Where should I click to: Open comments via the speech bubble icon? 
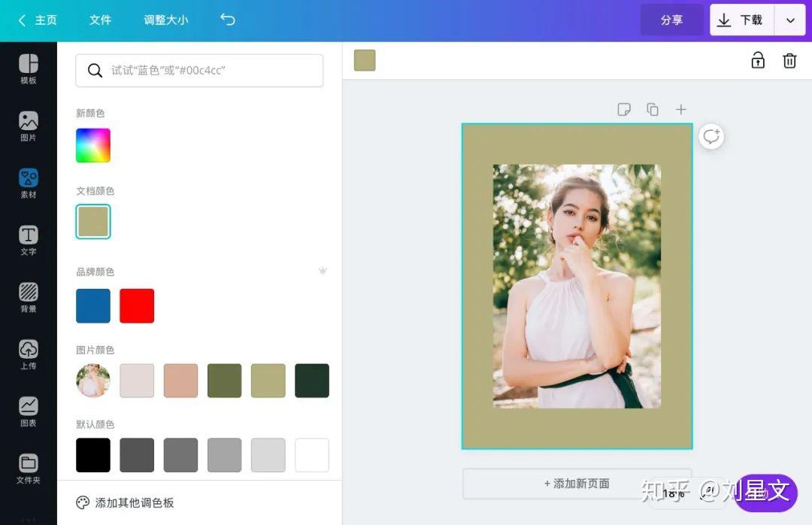pos(711,136)
